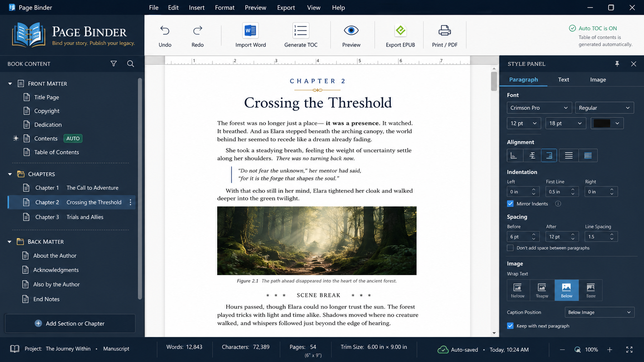644x362 pixels.
Task: Export the book as EPUB
Action: (x=400, y=35)
